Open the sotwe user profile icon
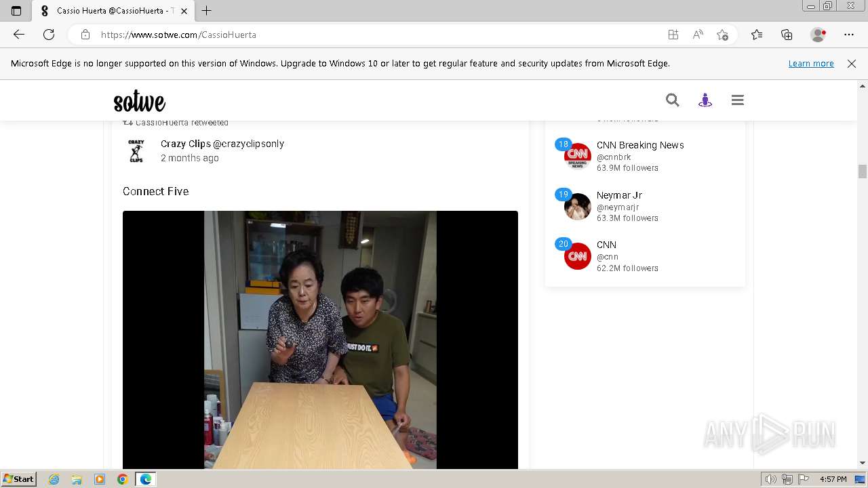The image size is (868, 488). [x=705, y=100]
